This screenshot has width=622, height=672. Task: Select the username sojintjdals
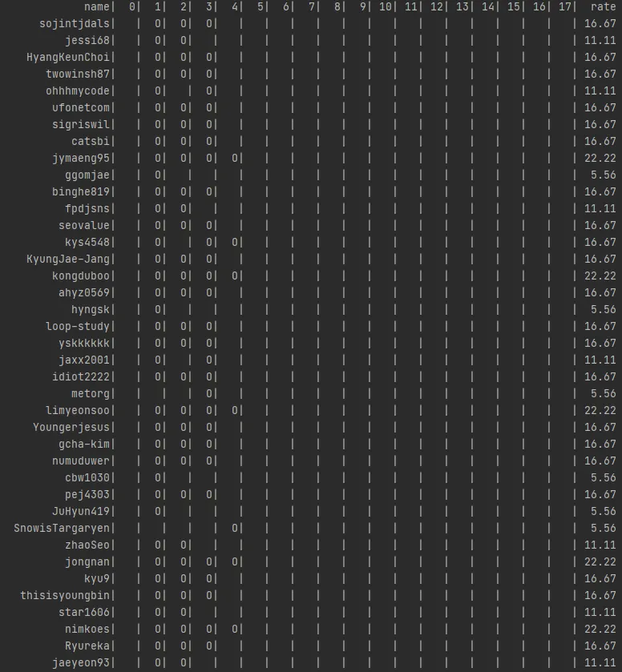point(75,23)
